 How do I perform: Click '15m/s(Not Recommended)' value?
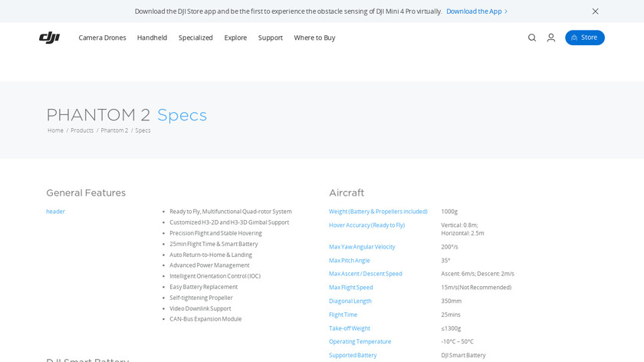point(476,288)
